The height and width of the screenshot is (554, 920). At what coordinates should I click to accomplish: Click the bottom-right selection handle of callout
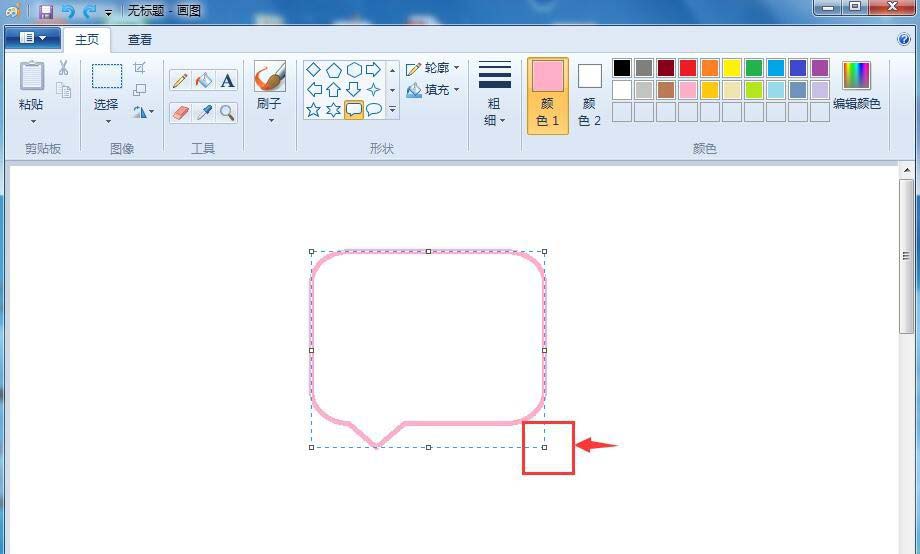[x=544, y=447]
